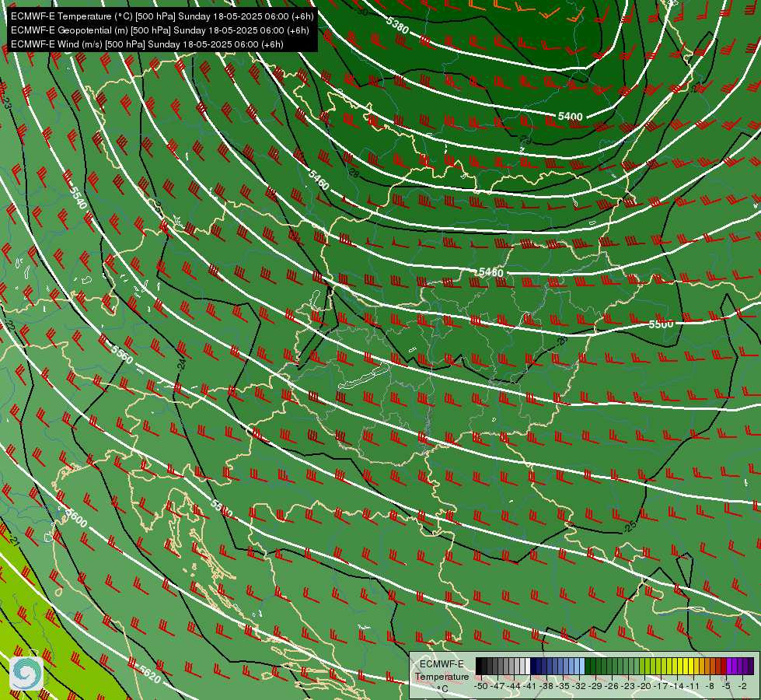This screenshot has width=761, height=700.
Task: Click the -44 value on the legend scale
Action: pyautogui.click(x=514, y=686)
